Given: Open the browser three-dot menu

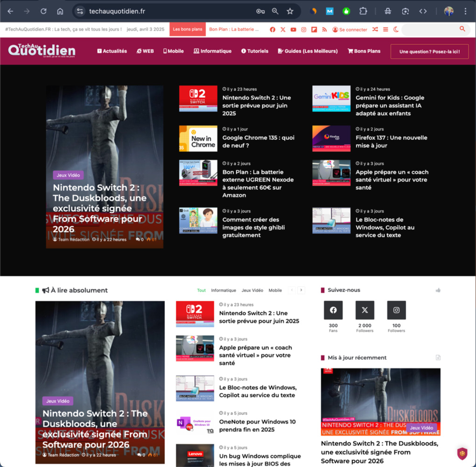Looking at the screenshot, I should click(465, 11).
